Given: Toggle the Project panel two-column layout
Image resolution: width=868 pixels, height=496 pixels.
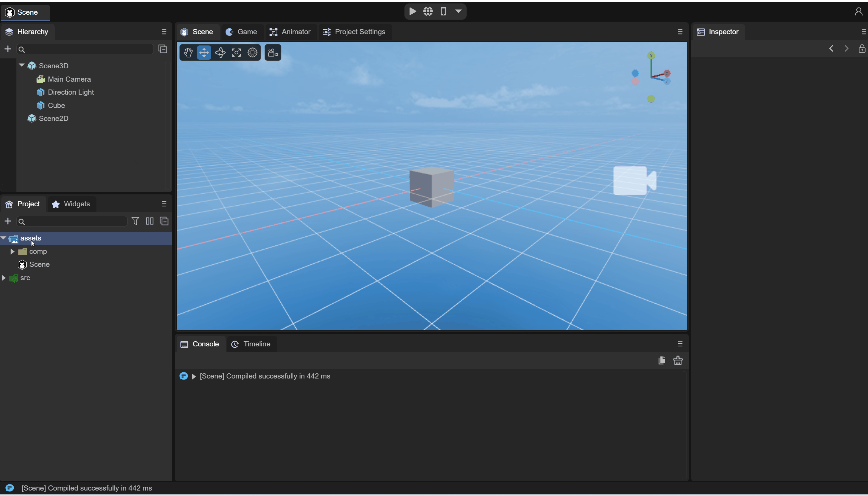Looking at the screenshot, I should pos(149,221).
